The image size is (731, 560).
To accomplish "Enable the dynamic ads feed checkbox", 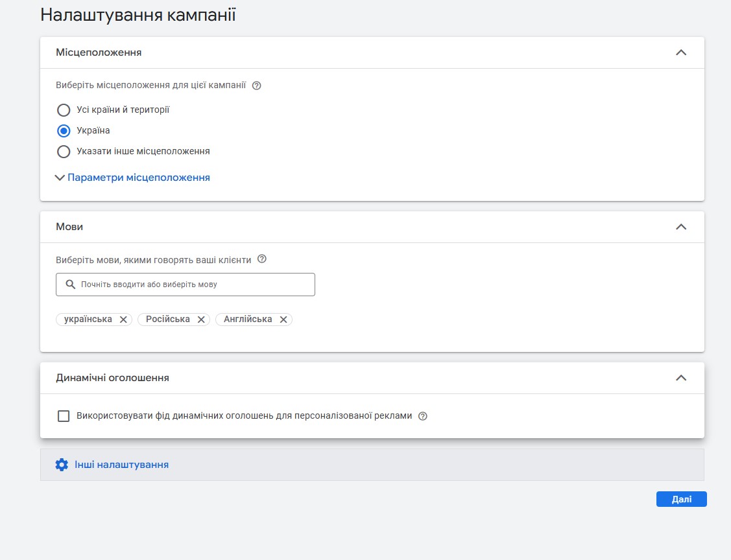I will (64, 416).
